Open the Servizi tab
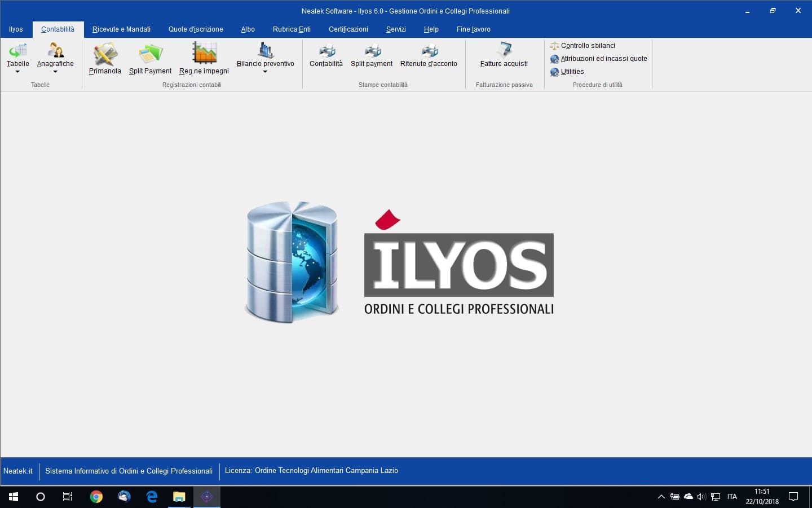The height and width of the screenshot is (508, 812). click(396, 29)
